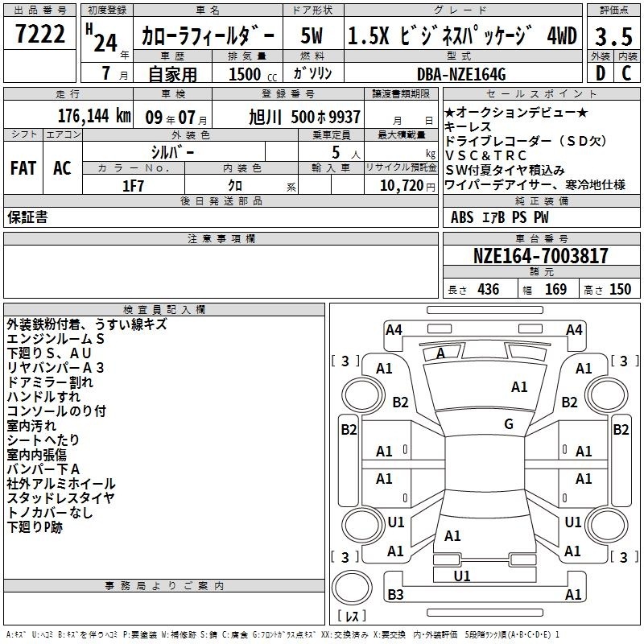This screenshot has height=644, width=644.
Task: Click the air conditioner value AC
Action: point(62,167)
